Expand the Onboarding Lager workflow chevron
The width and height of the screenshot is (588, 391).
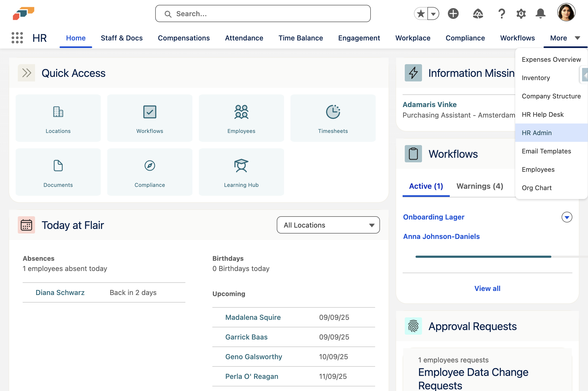(x=567, y=217)
